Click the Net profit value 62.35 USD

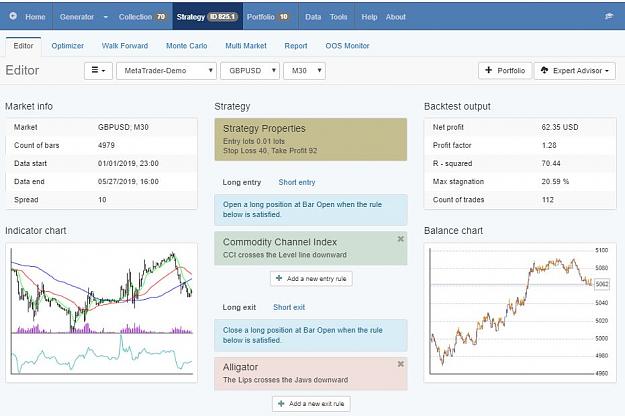(x=560, y=127)
